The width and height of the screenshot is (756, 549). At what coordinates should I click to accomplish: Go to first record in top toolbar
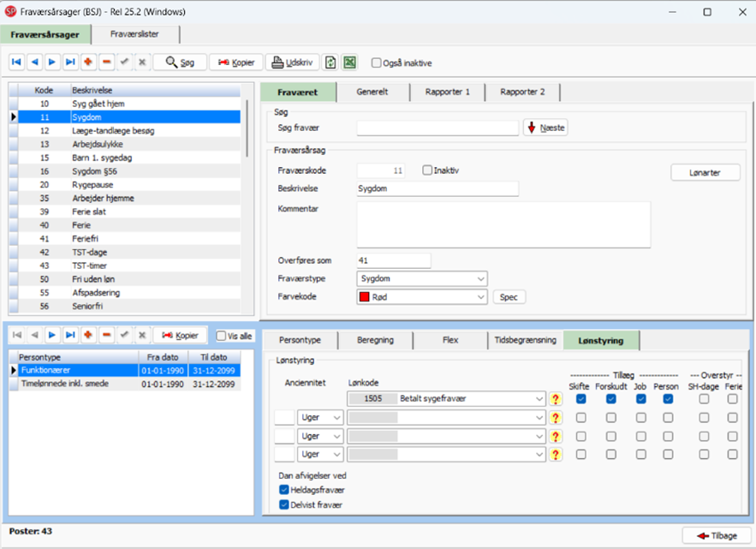(17, 63)
